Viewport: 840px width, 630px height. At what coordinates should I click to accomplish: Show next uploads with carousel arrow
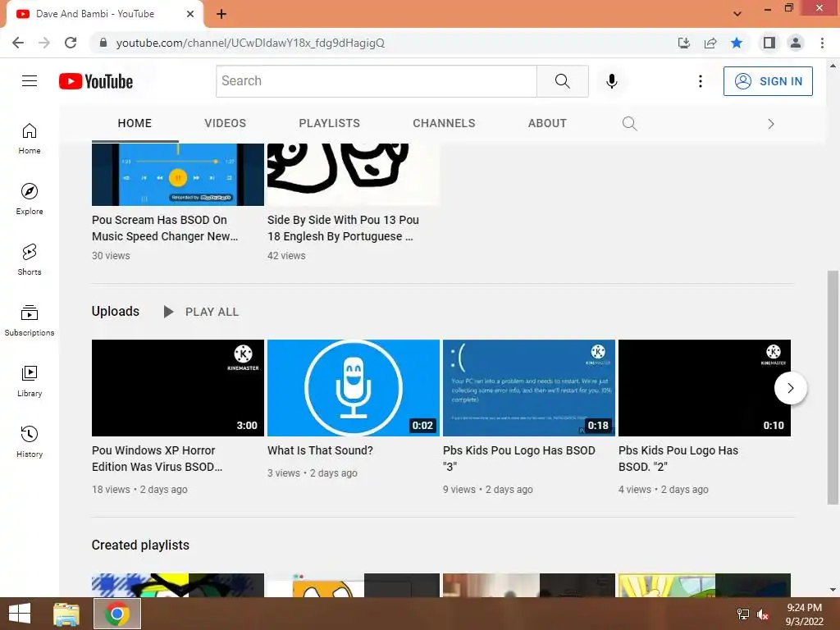[x=790, y=388]
